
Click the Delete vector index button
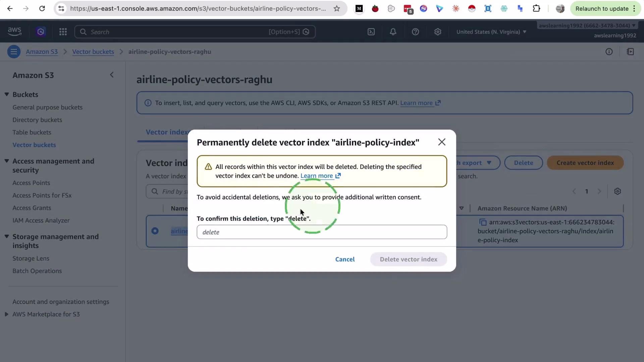point(409,259)
